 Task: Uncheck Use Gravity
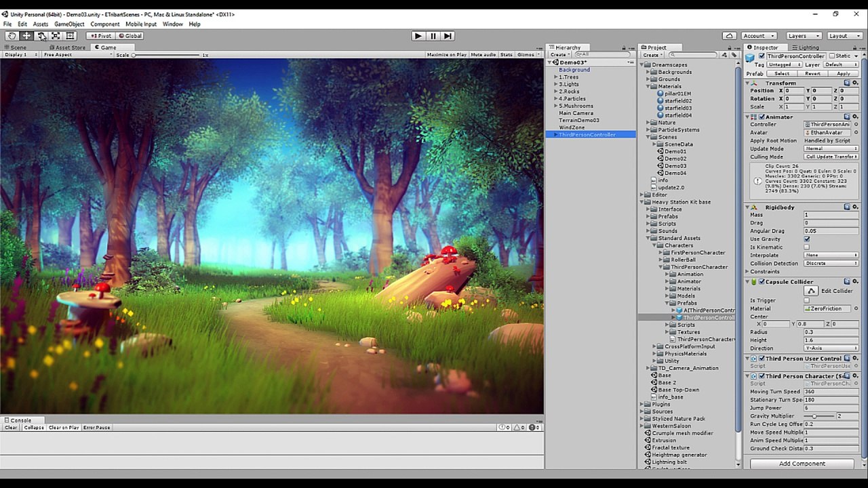(807, 239)
